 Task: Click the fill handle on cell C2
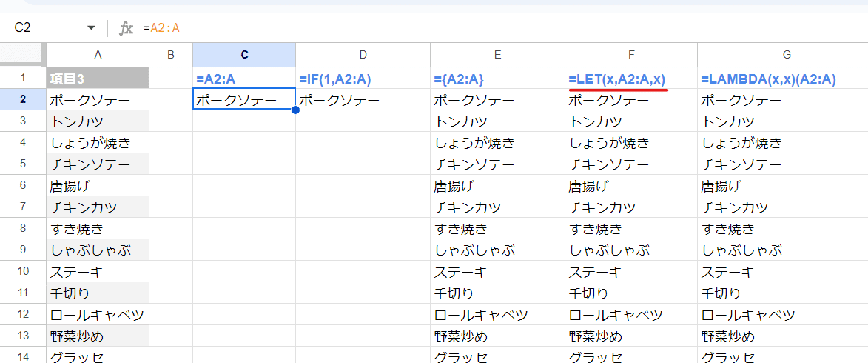pyautogui.click(x=295, y=110)
